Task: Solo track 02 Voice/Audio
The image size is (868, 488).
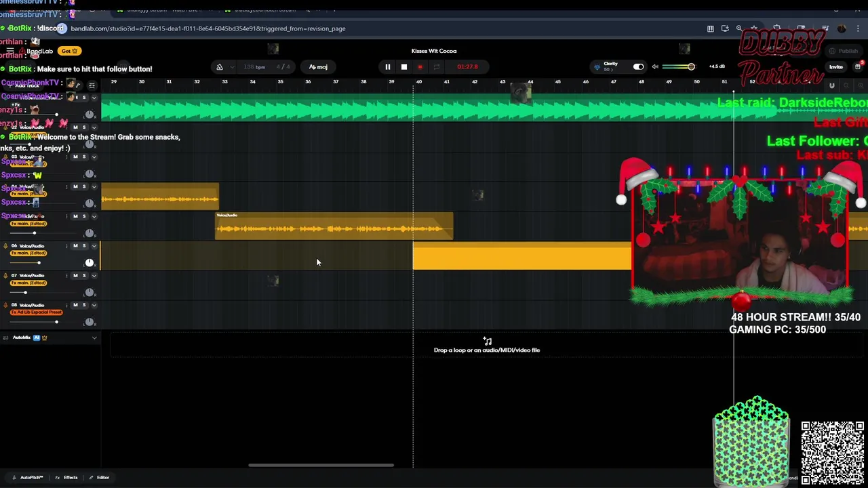Action: pyautogui.click(x=84, y=127)
